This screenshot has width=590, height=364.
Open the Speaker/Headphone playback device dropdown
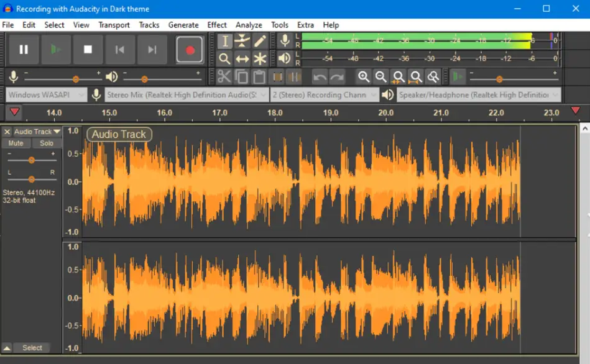click(479, 95)
